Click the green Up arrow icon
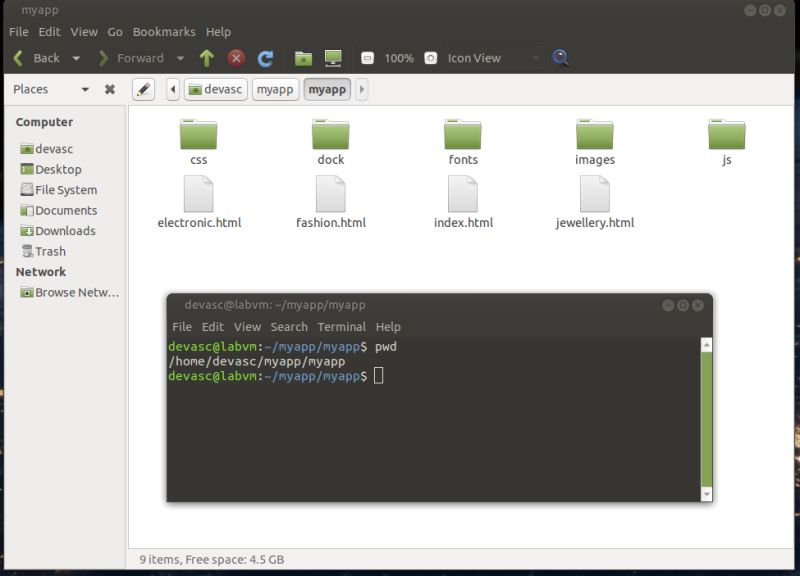 [x=205, y=58]
